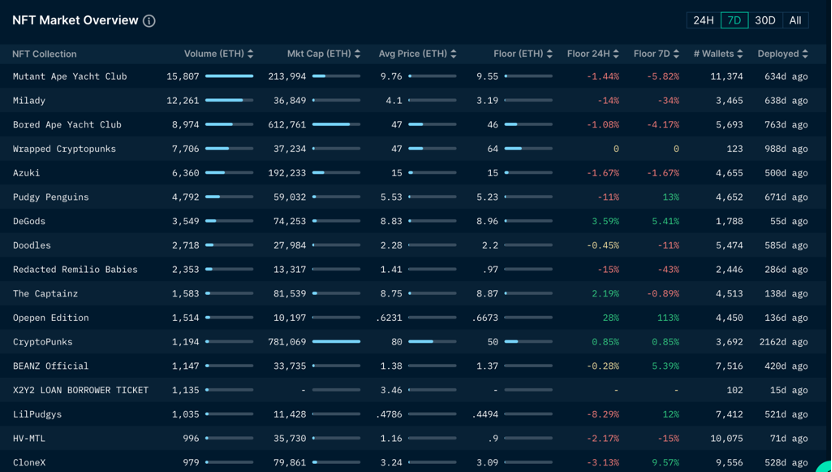
Task: Click Mutant Ape Yacht Club volume bar
Action: coord(229,76)
